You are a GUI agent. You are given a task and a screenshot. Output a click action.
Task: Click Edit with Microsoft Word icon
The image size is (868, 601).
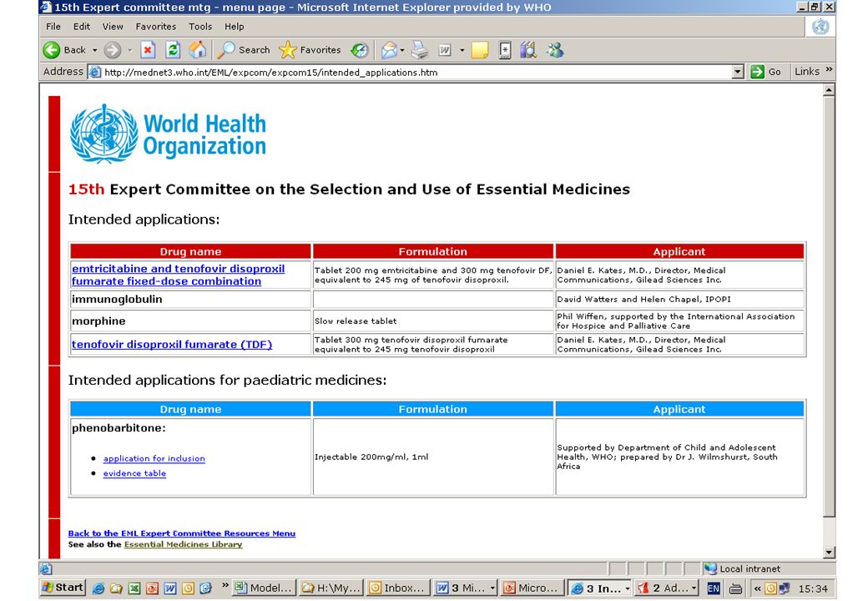coord(445,50)
